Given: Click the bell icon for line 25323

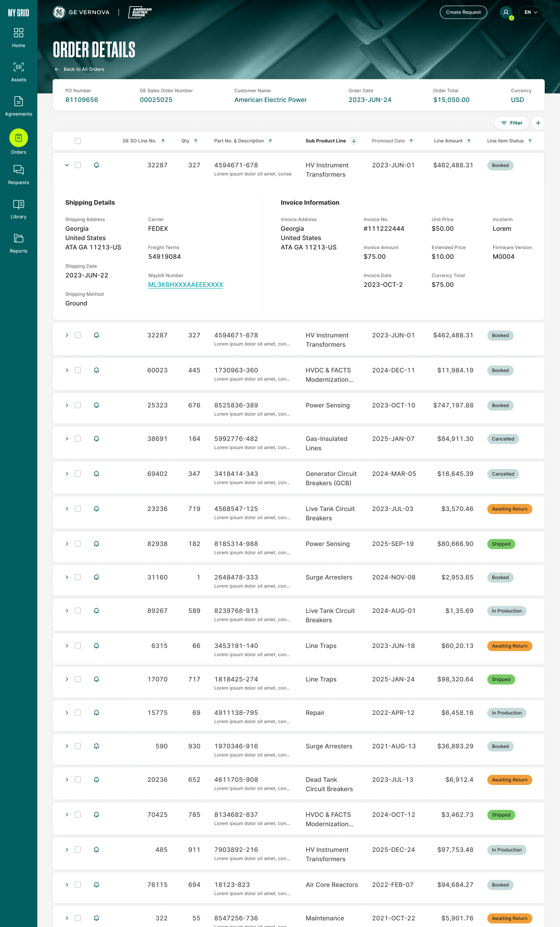Looking at the screenshot, I should (x=96, y=405).
